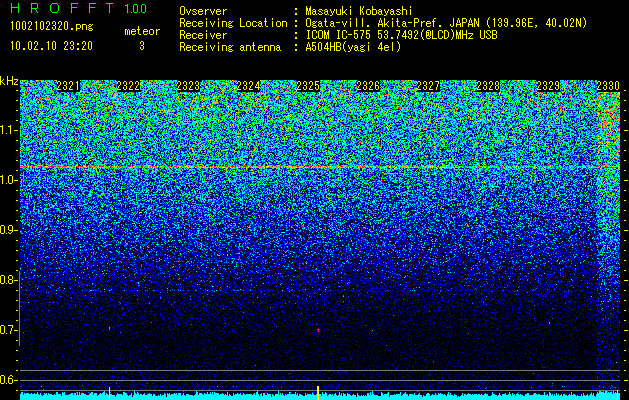Click the 2325 time label
The width and height of the screenshot is (629, 400).
[x=308, y=86]
